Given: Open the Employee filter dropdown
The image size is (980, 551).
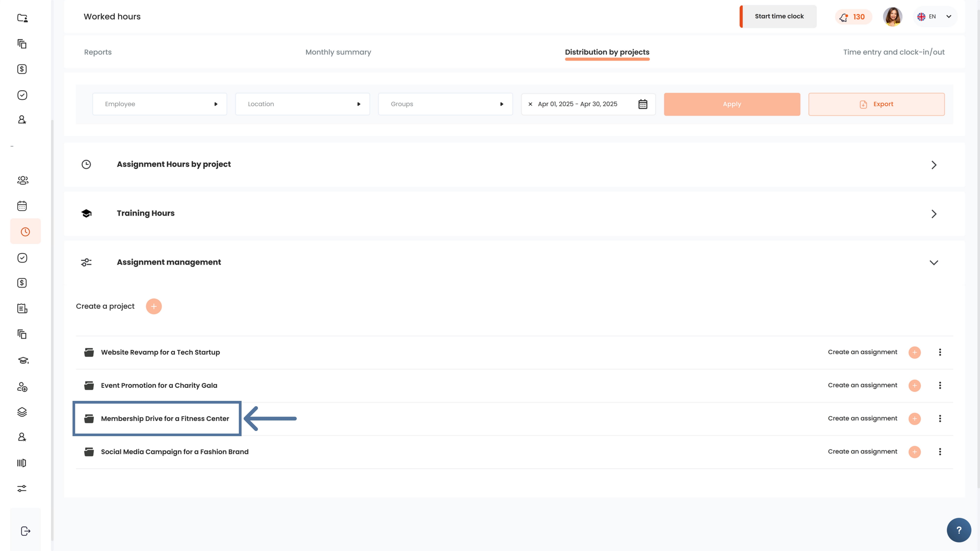Looking at the screenshot, I should (160, 104).
